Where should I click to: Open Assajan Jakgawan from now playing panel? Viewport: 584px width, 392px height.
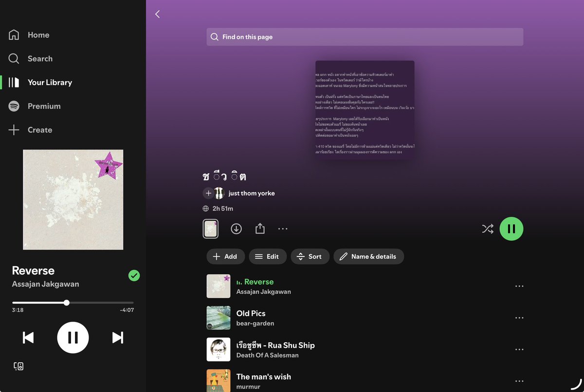45,284
